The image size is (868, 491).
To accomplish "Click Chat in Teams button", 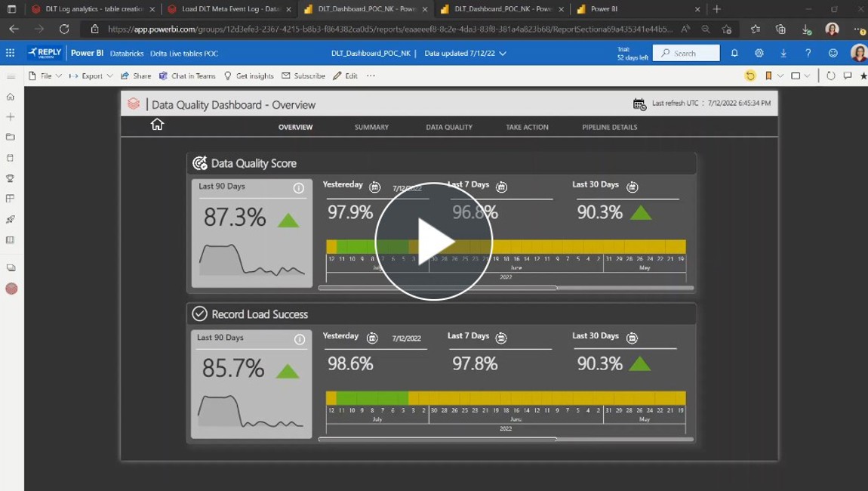I will pos(187,76).
